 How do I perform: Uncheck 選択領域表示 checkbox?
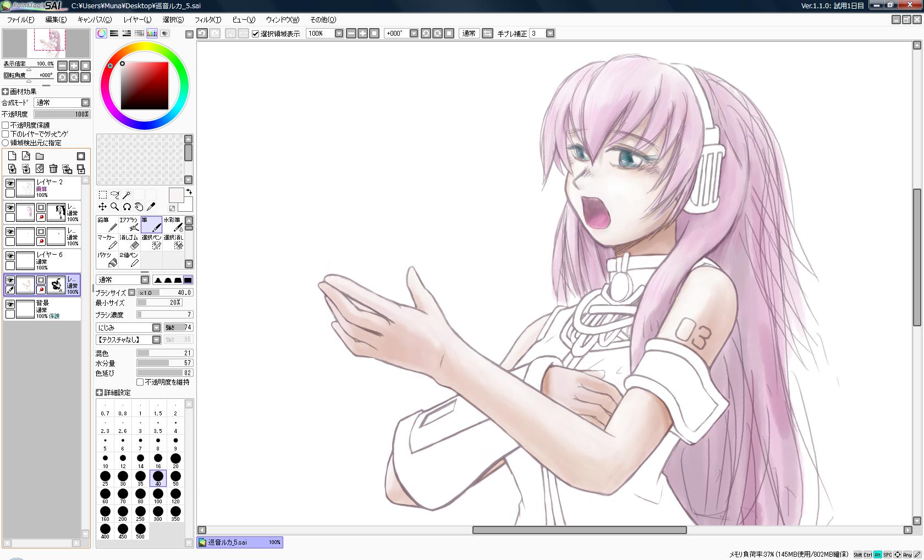255,34
